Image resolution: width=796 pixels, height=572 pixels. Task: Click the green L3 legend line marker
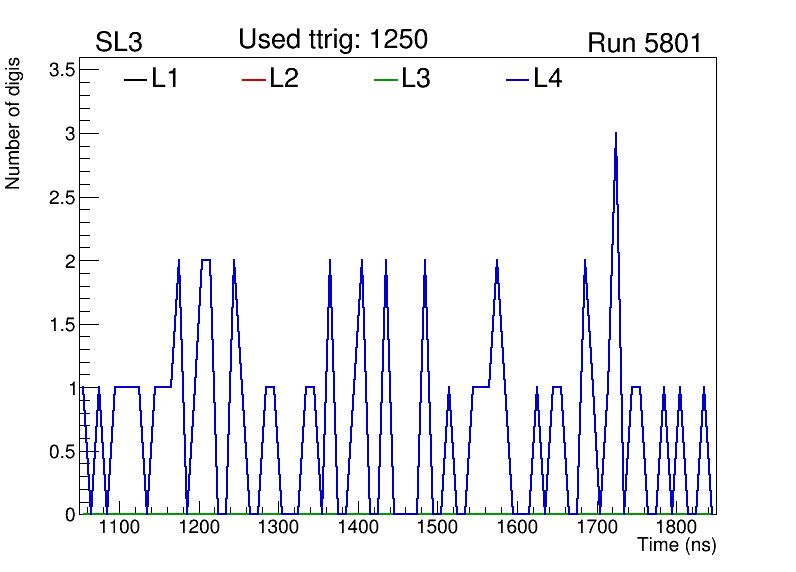(x=385, y=81)
